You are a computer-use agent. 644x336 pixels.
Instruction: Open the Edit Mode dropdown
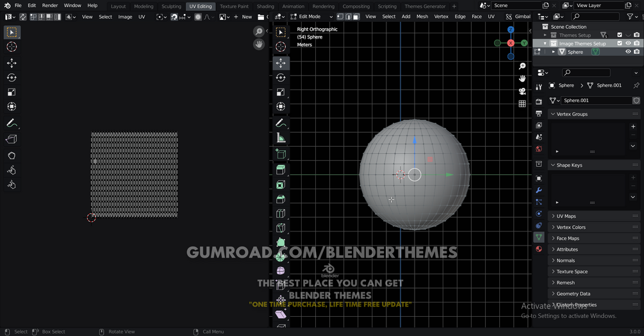coord(311,17)
